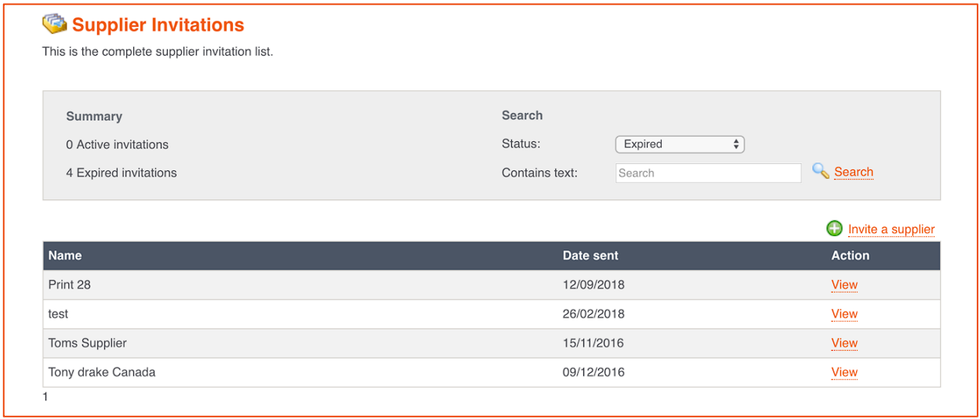Click the Date sent column header

pyautogui.click(x=590, y=255)
